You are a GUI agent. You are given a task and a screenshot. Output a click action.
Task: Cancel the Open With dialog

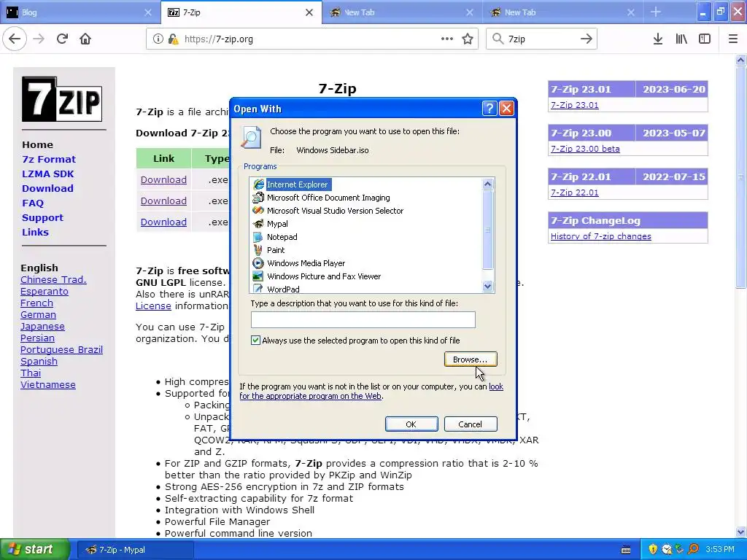(x=471, y=424)
